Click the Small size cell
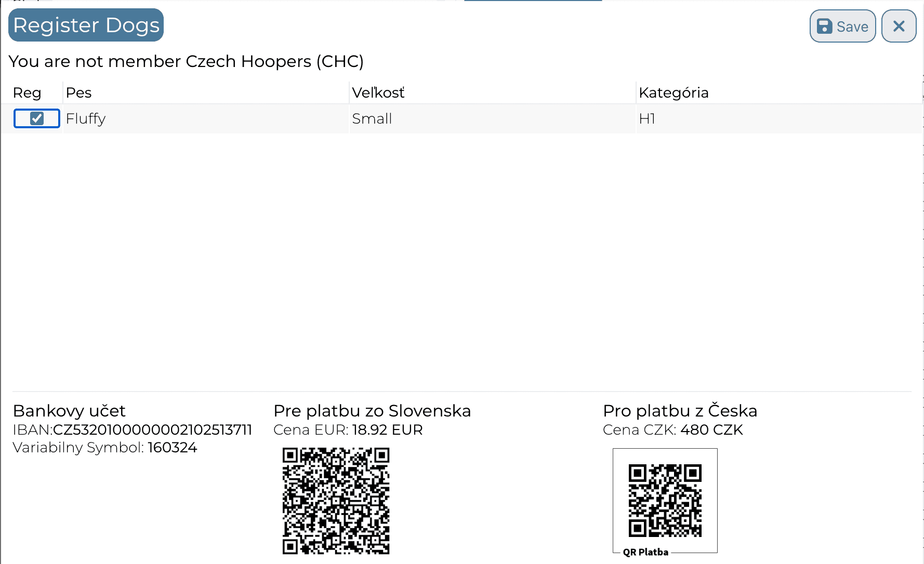The width and height of the screenshot is (924, 564). tap(492, 118)
